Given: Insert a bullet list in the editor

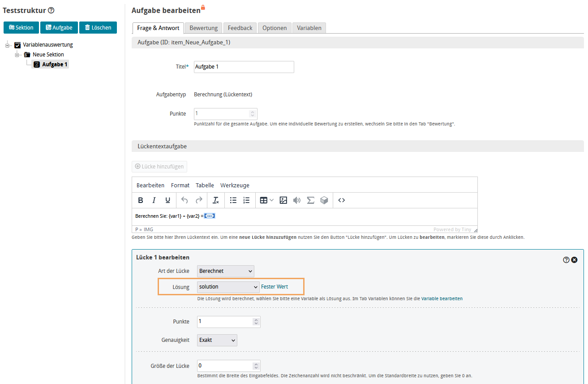Looking at the screenshot, I should tap(233, 200).
